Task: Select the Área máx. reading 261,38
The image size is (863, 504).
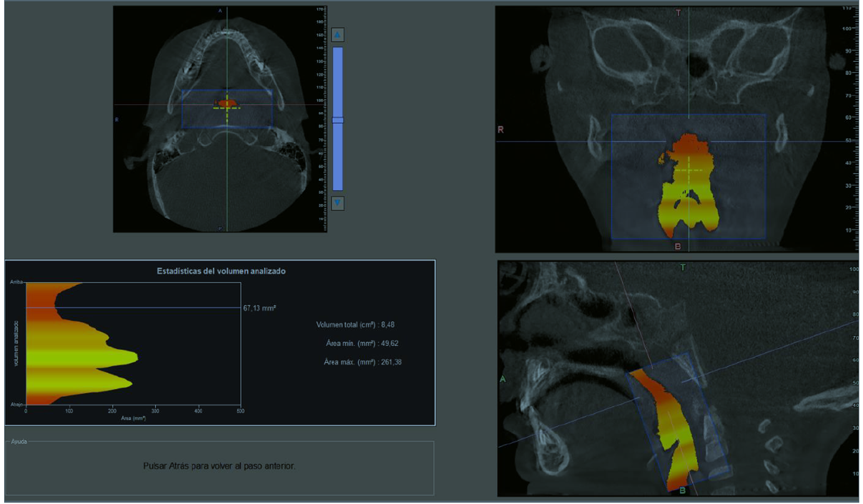Action: click(391, 362)
